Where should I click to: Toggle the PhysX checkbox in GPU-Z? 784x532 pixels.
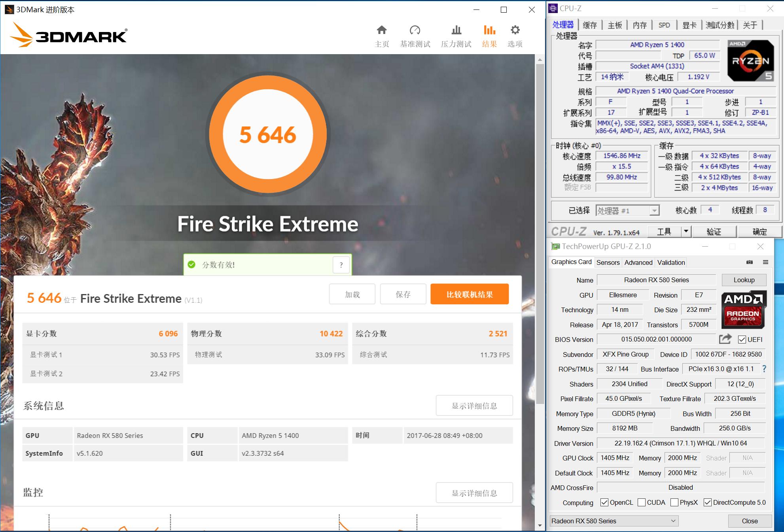point(674,502)
